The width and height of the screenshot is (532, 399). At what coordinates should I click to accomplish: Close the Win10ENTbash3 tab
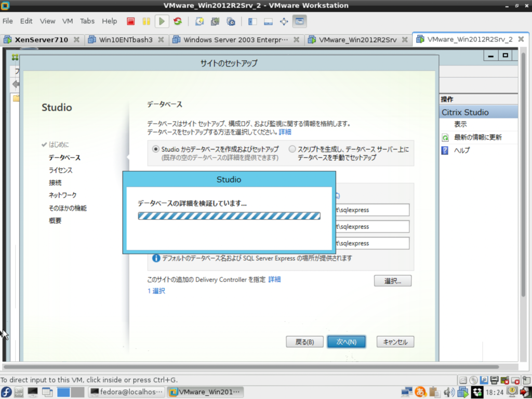point(161,39)
